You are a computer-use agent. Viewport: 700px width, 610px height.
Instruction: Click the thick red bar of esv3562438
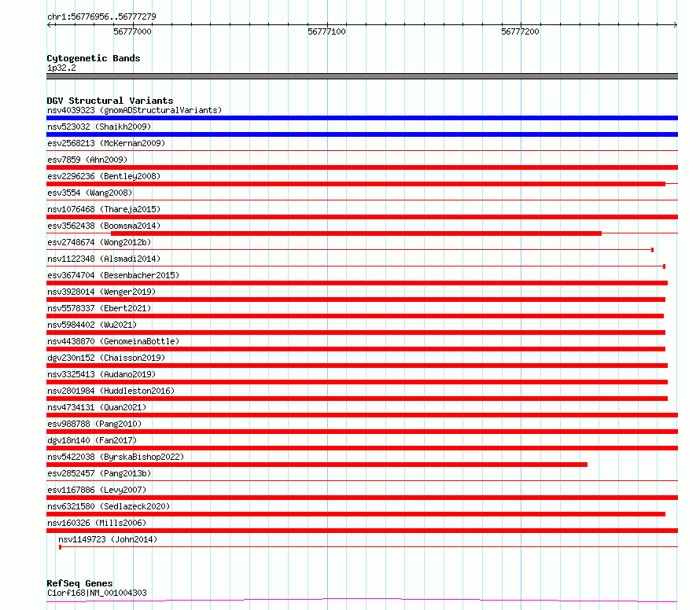(356, 233)
